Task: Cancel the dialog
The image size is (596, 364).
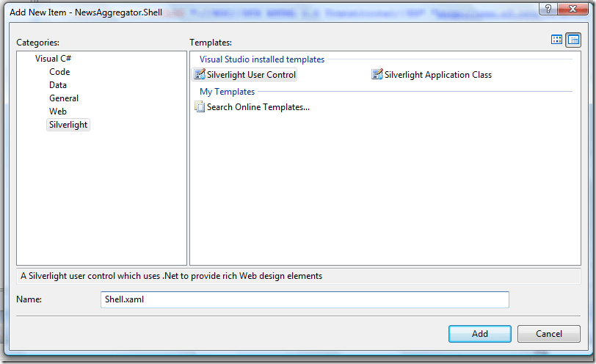Action: [x=549, y=334]
